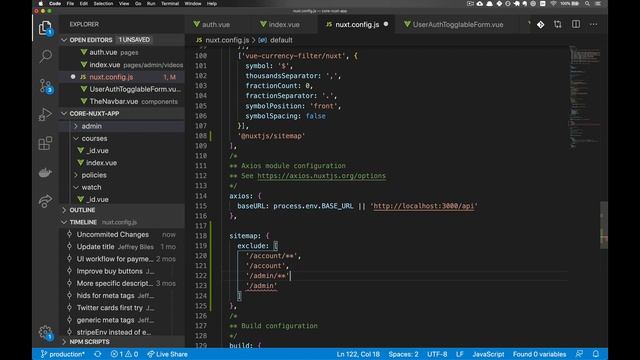Select 'Update title' timeline entry
The image size is (640, 360).
point(122,247)
